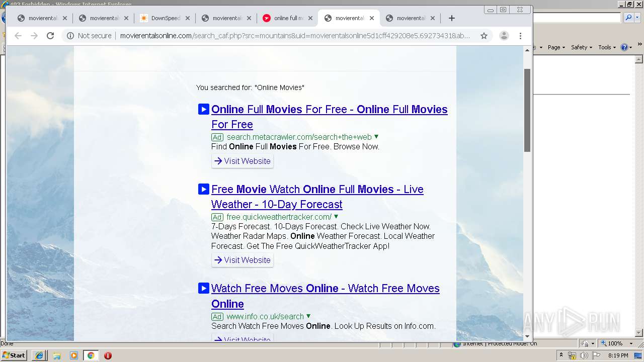This screenshot has width=644, height=362.
Task: Open 'Free Movie Watch Online Full Movies' ad link
Action: [x=317, y=197]
